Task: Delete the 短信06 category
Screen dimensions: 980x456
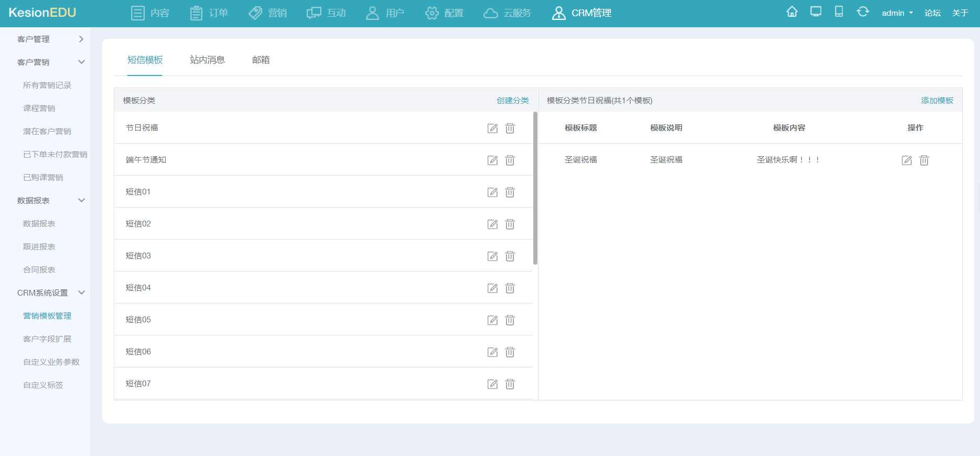Action: pyautogui.click(x=510, y=352)
